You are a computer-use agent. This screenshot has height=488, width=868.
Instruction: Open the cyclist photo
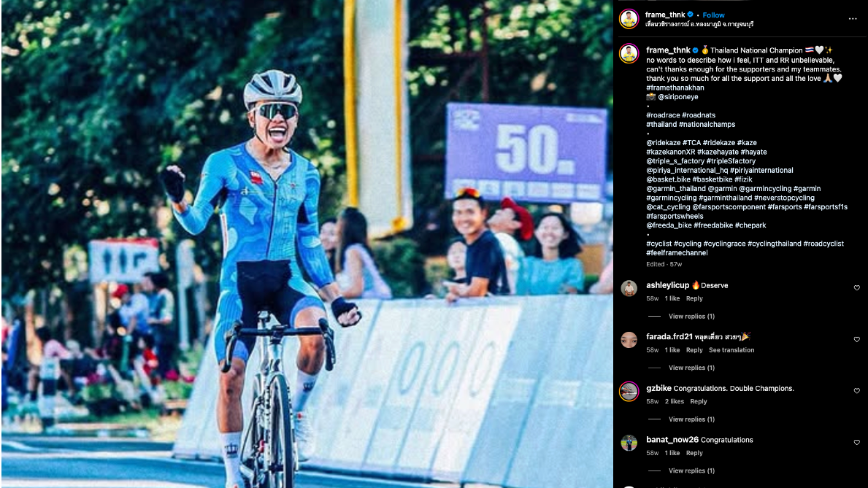[x=307, y=244]
